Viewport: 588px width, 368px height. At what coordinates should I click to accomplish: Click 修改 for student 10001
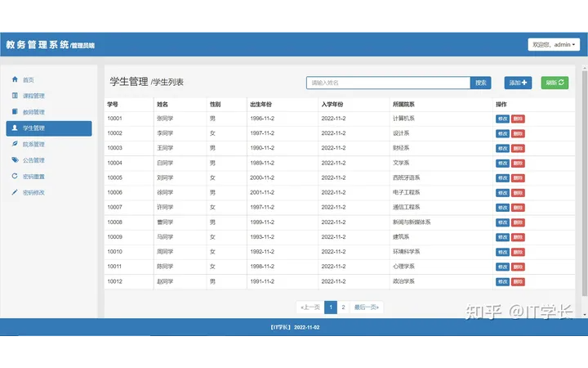coord(502,119)
